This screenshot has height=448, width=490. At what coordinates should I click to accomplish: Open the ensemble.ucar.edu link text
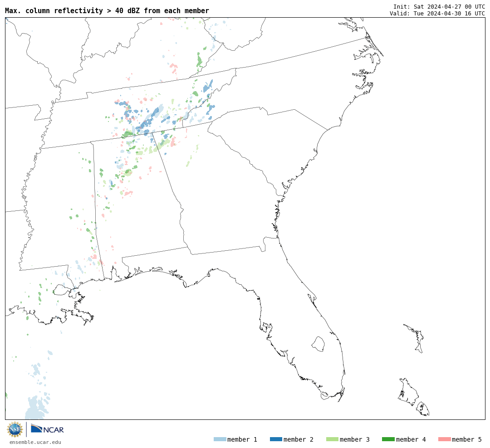pos(35,442)
